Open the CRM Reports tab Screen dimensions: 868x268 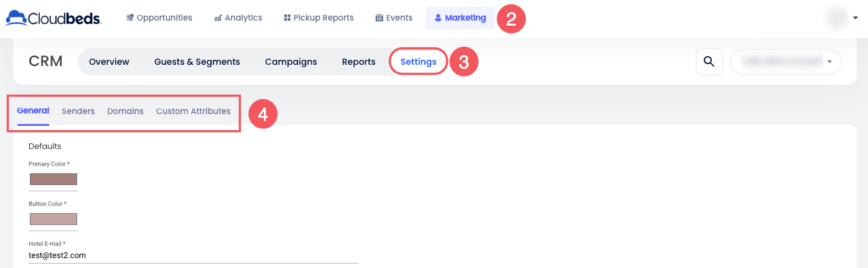click(x=358, y=62)
